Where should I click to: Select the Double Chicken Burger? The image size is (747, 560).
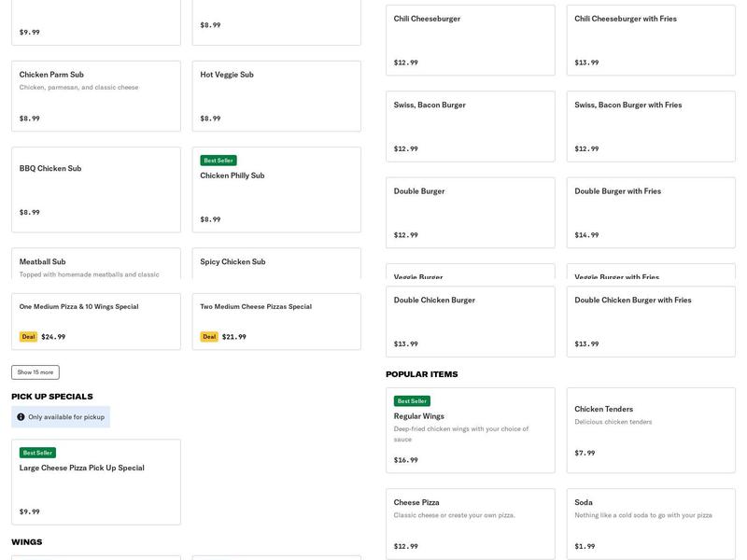pyautogui.click(x=470, y=321)
